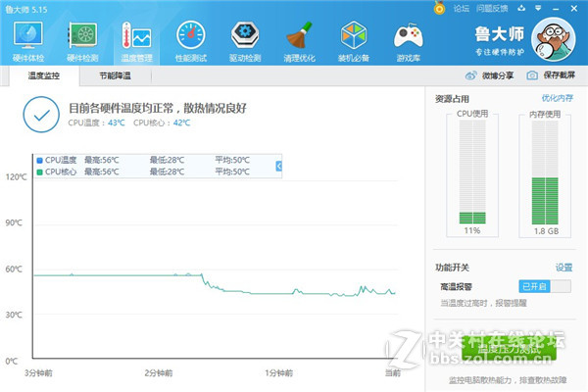Click the 鲁大师 mascot avatar
This screenshot has width=588, height=392.
tap(553, 39)
